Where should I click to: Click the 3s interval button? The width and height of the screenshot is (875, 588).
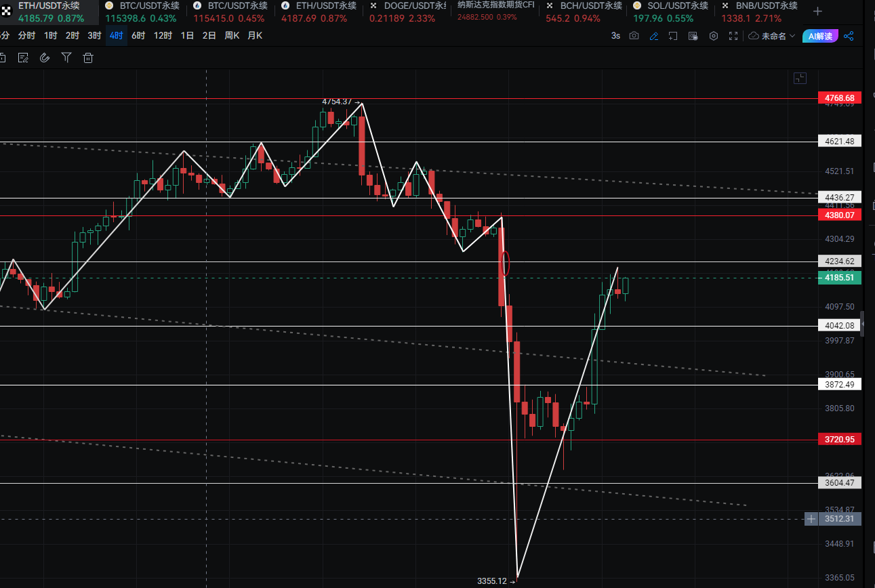coord(615,36)
